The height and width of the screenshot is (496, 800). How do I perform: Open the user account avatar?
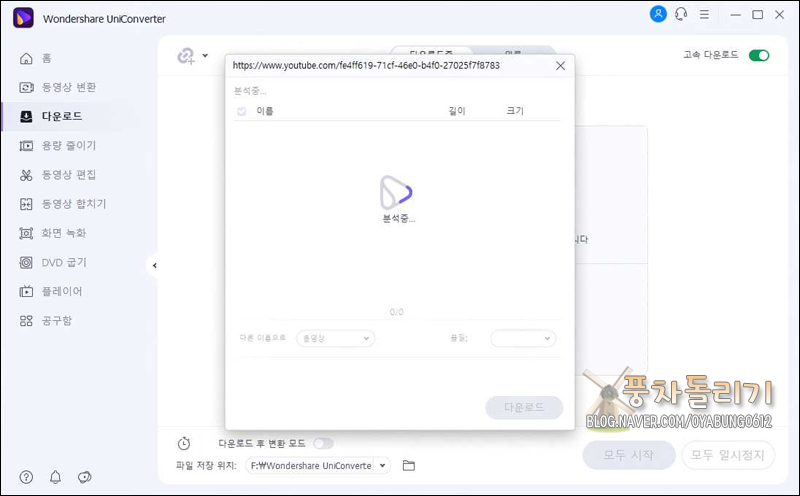(x=658, y=14)
